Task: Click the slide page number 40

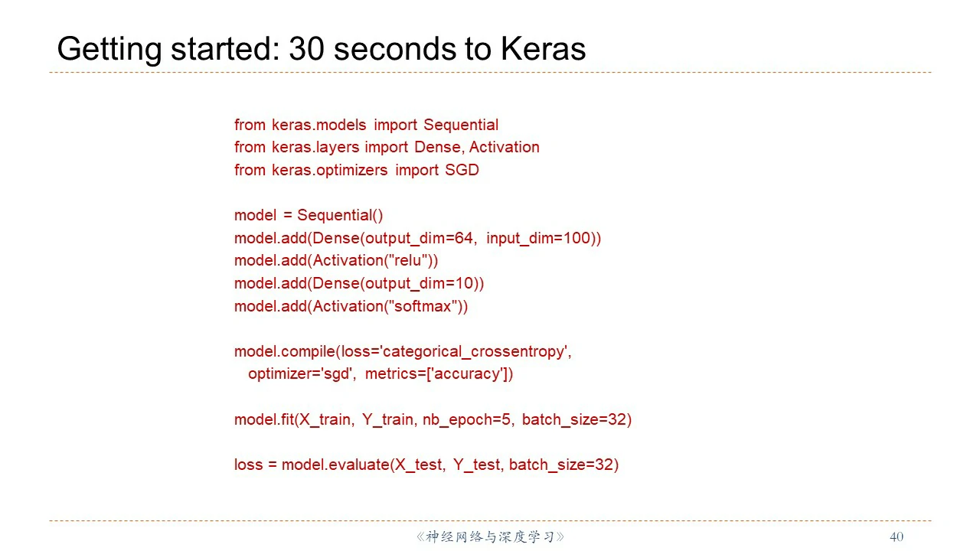Action: point(897,536)
